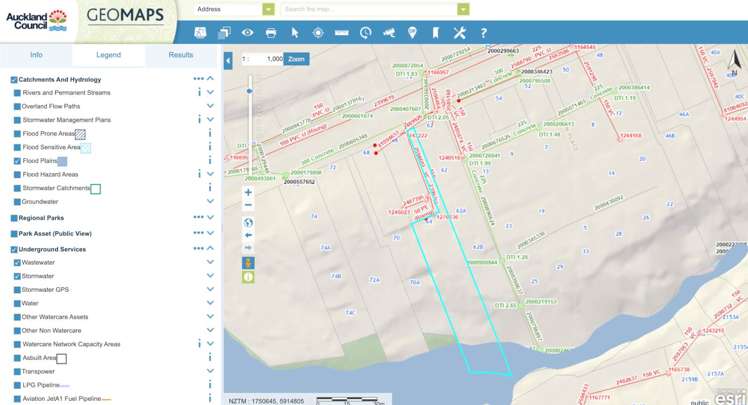Select the arrow pointer tool

(x=295, y=33)
